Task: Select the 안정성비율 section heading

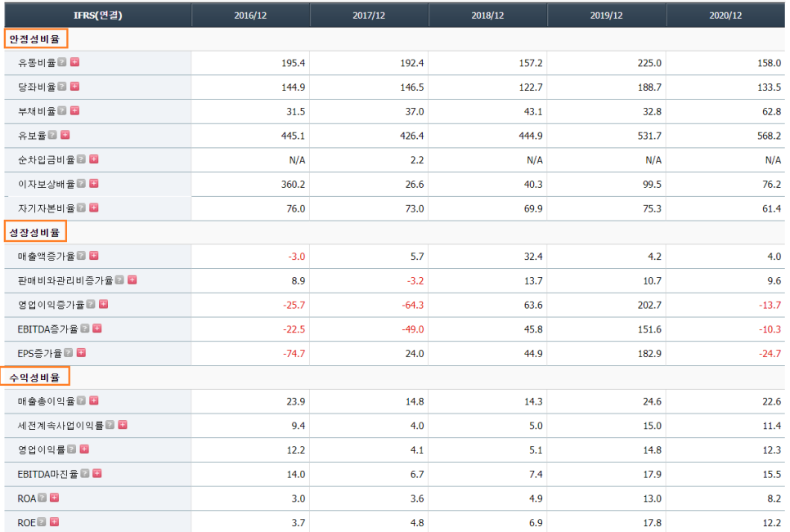Action: pos(36,38)
